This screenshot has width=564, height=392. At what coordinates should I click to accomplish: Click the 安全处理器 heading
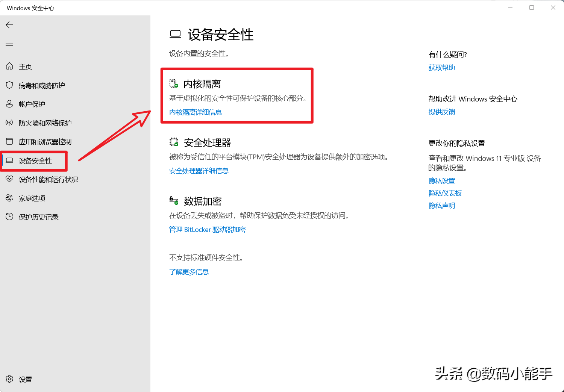click(x=208, y=142)
